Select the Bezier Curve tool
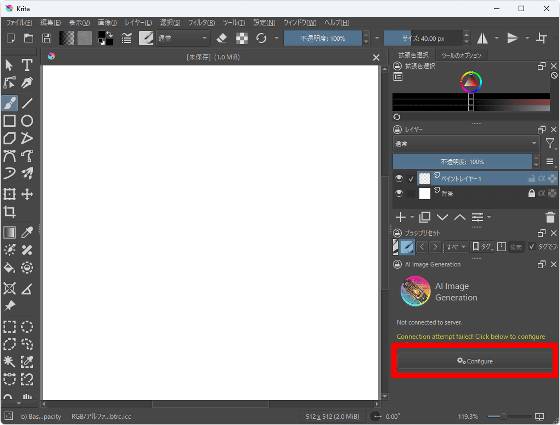This screenshot has width=560, height=425. [9, 156]
